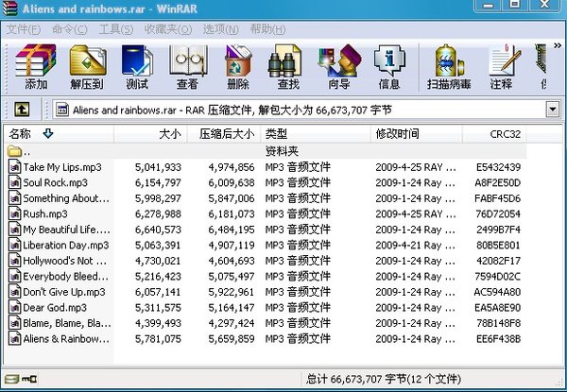Minimize the WinRAR window
The image size is (567, 392).
pyautogui.click(x=489, y=5)
